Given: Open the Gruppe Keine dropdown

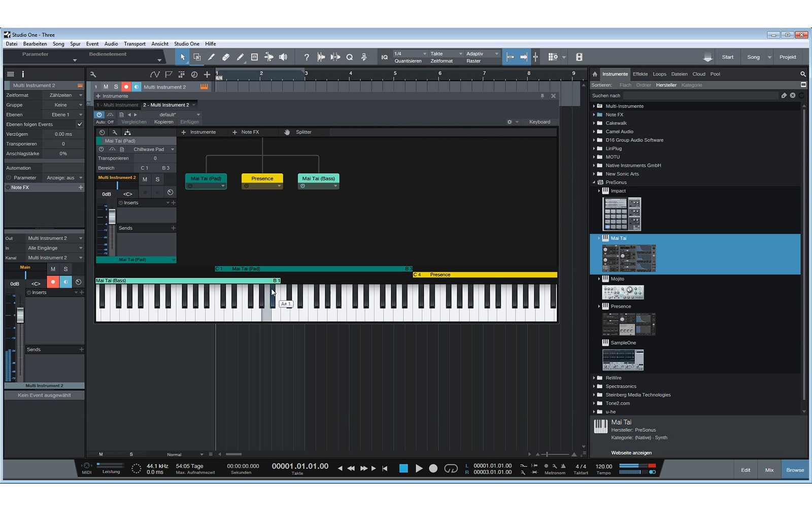Looking at the screenshot, I should click(x=63, y=105).
